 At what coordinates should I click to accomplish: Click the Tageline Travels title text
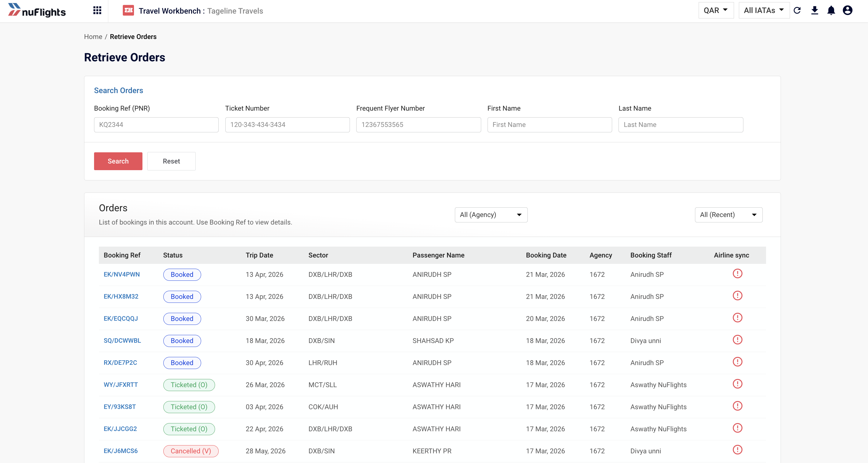point(235,11)
